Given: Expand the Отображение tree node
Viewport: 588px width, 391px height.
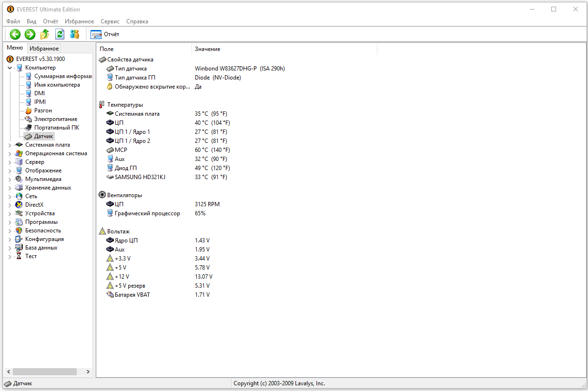Looking at the screenshot, I should [x=10, y=170].
